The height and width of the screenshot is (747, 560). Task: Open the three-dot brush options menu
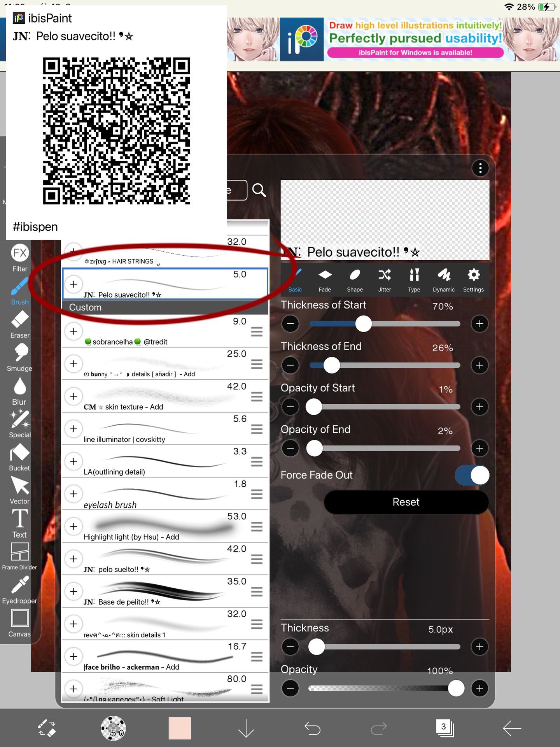pos(480,168)
